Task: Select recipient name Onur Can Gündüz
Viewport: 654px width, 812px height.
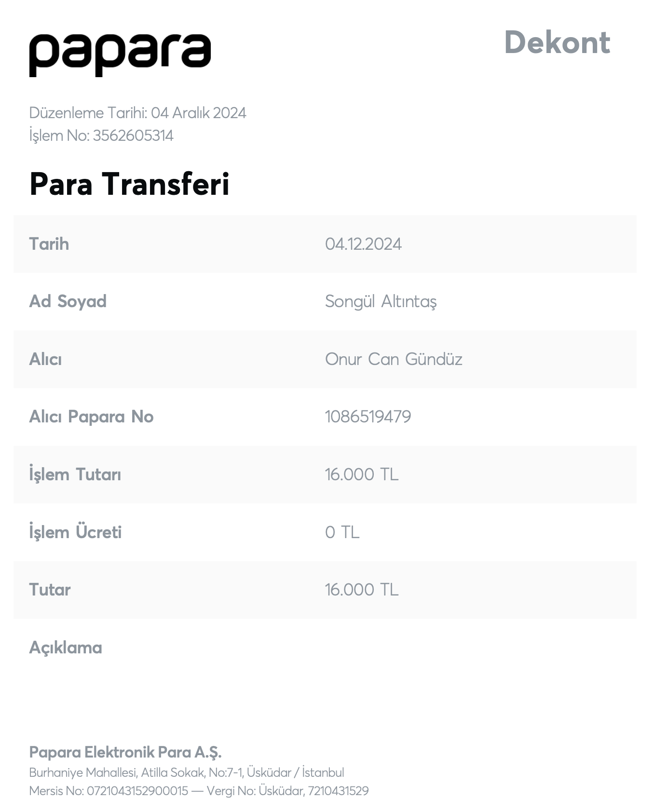Action: [x=394, y=359]
